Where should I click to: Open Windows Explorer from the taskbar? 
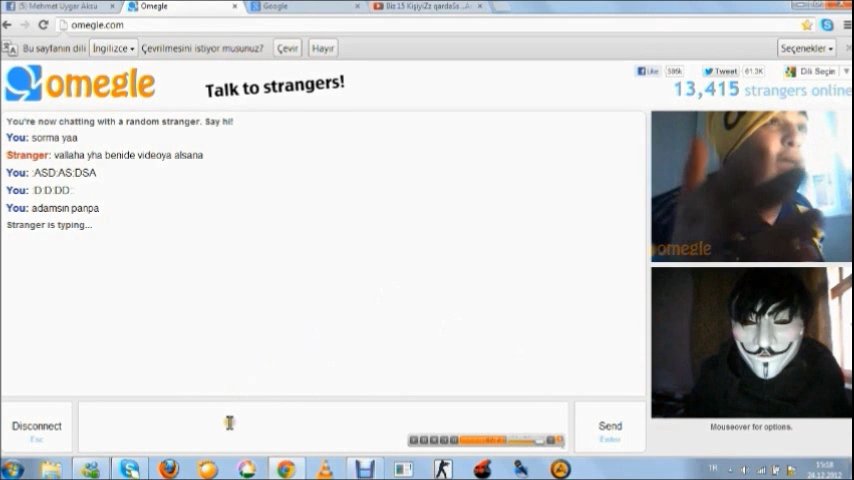[51, 469]
